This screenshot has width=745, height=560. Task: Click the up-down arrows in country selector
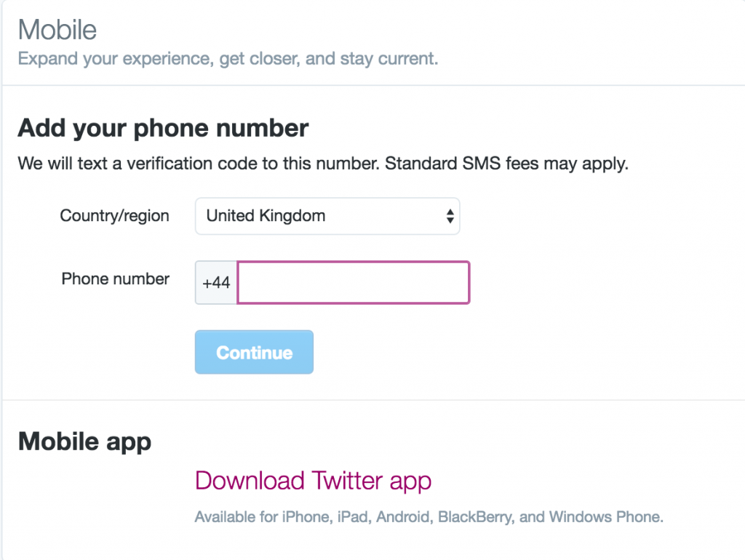[x=450, y=216]
